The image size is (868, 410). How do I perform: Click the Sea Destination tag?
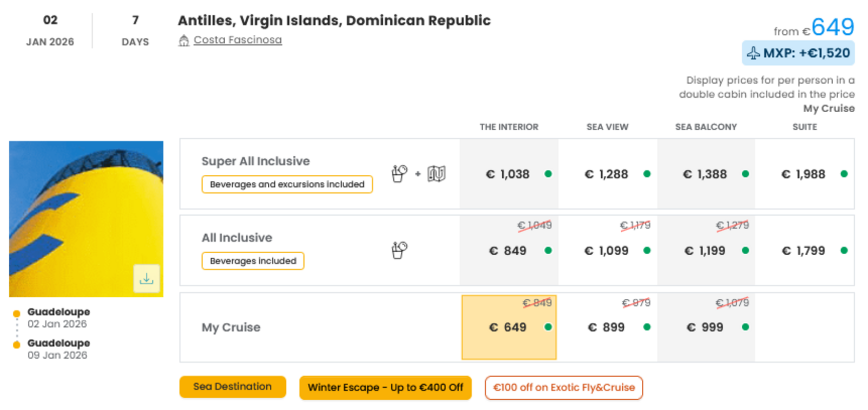pos(232,387)
